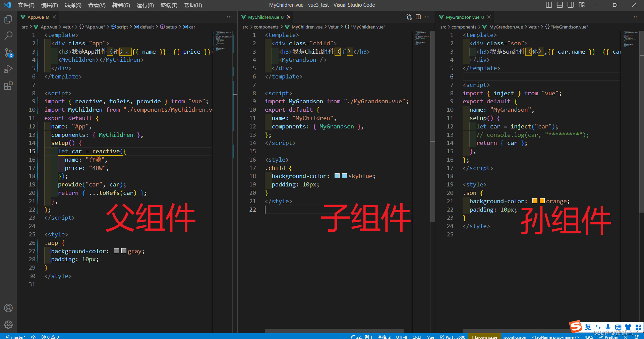This screenshot has height=339, width=644.
Task: Select 'setup' breadcrumb in App.vue
Action: (x=168, y=27)
